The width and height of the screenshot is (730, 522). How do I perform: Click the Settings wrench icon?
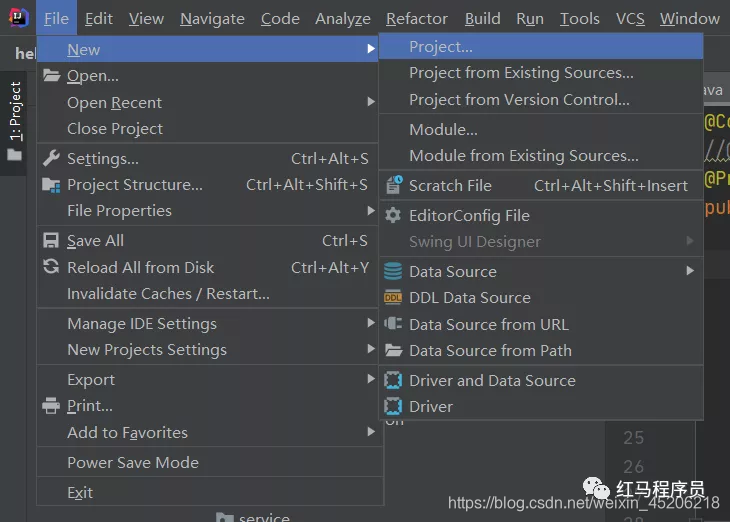click(50, 159)
